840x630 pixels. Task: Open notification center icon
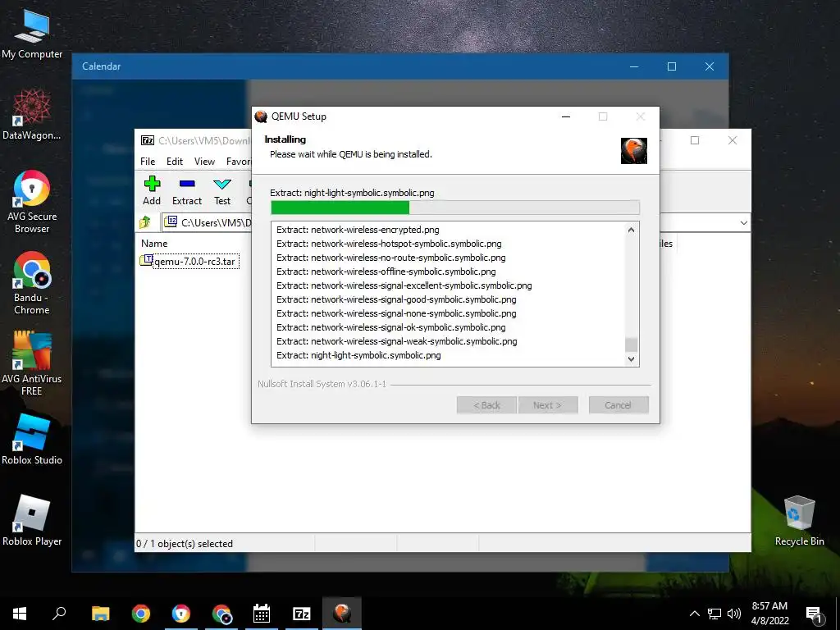(814, 614)
